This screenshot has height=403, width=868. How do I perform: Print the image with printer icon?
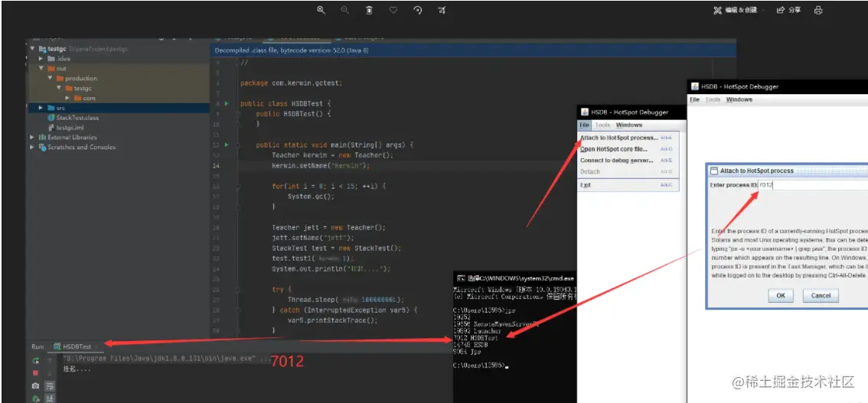818,10
